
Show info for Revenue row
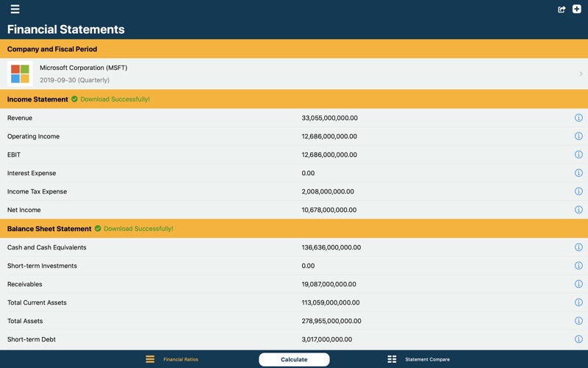click(x=578, y=118)
